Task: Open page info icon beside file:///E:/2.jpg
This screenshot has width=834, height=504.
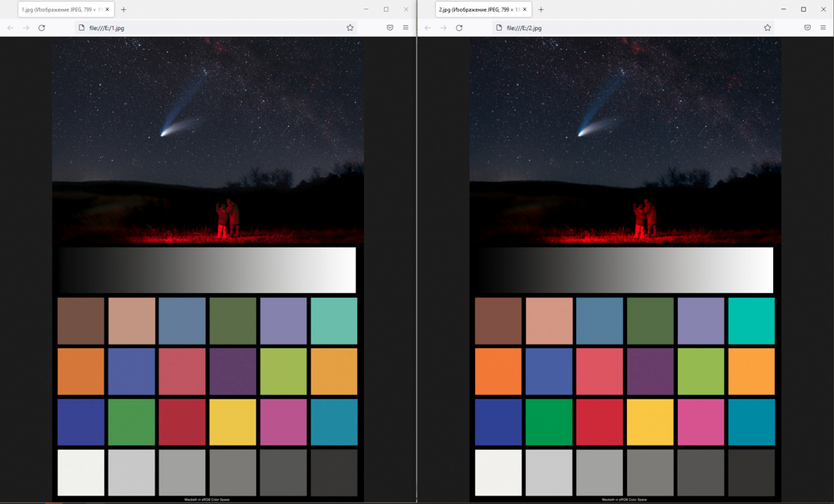Action: [499, 28]
